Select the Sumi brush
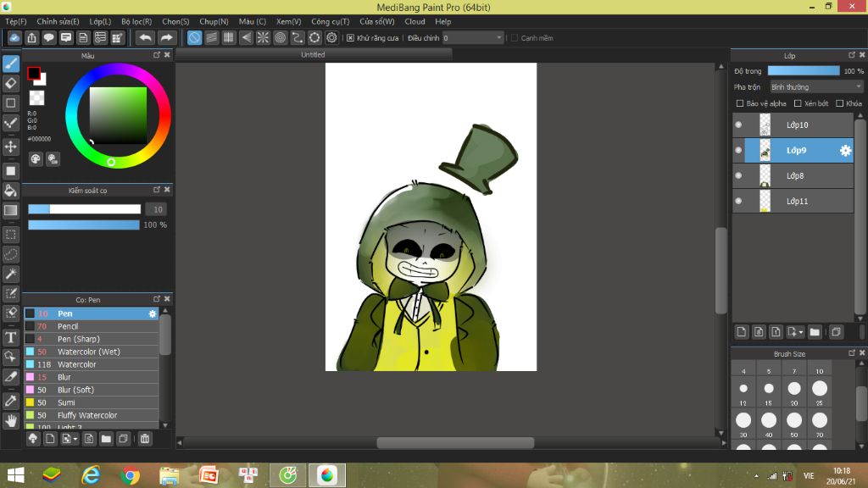868x488 pixels. (x=92, y=402)
